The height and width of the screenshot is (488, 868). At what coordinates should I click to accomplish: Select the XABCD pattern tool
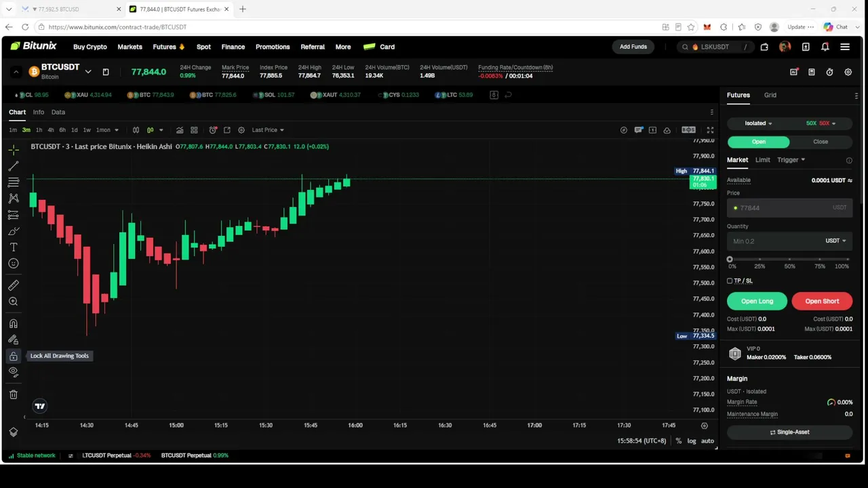(x=14, y=199)
